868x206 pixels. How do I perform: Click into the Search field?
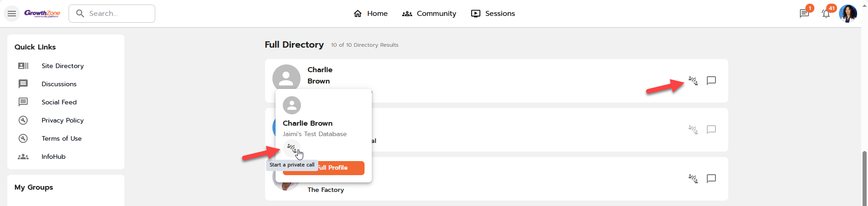[118, 14]
